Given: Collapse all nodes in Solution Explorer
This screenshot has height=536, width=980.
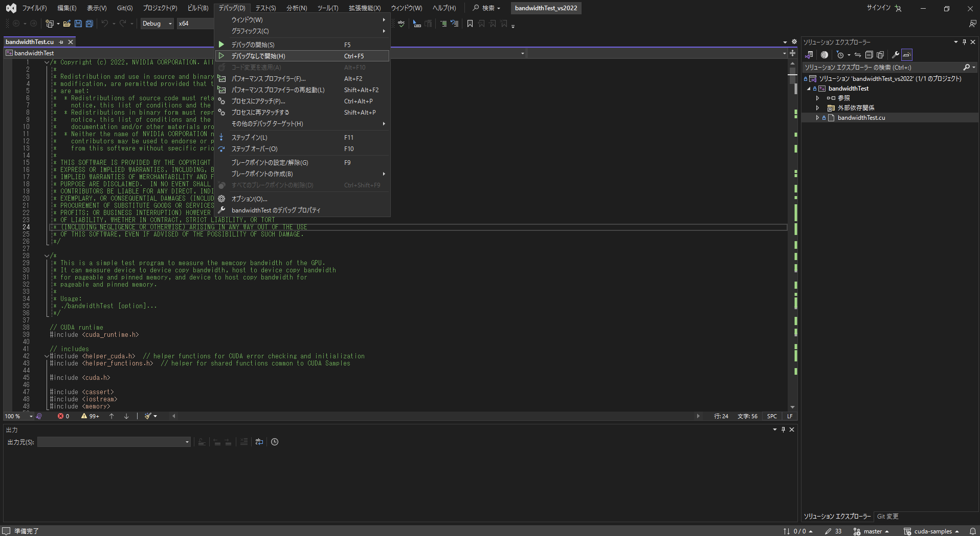Looking at the screenshot, I should [x=869, y=55].
